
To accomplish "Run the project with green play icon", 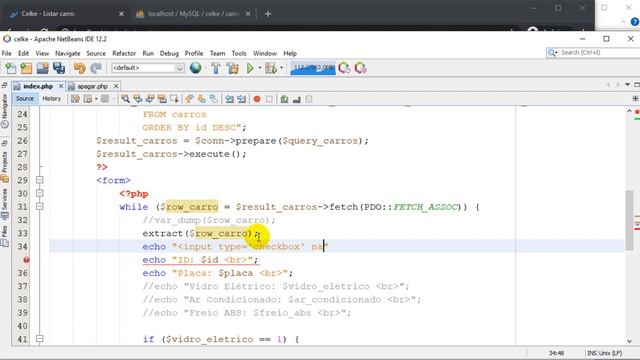I will pyautogui.click(x=250, y=68).
